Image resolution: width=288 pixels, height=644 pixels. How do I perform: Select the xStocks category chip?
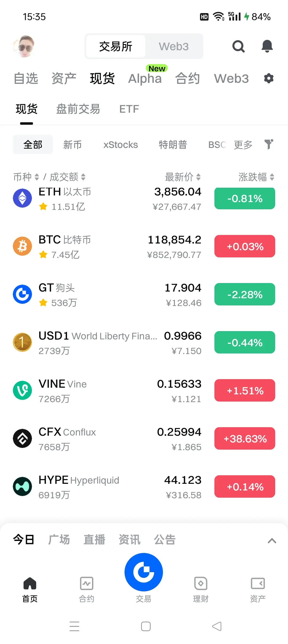click(121, 145)
